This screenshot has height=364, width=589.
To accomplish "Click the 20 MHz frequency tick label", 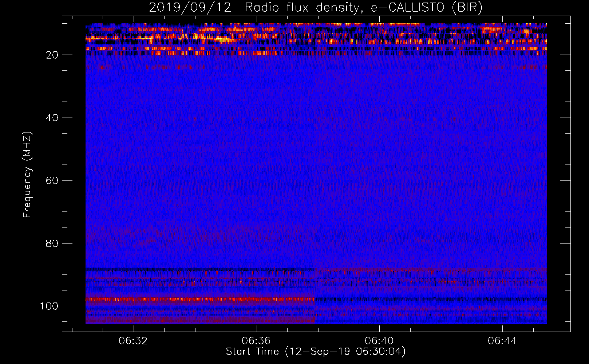I will (x=52, y=55).
